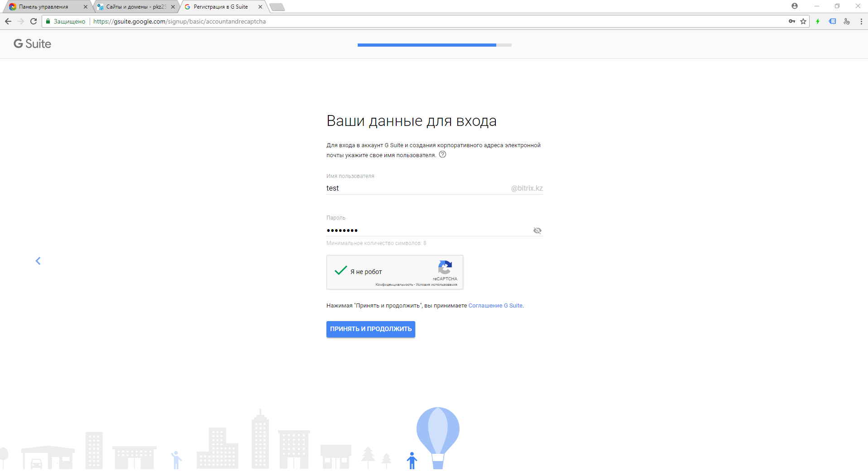The height and width of the screenshot is (471, 868).
Task: Go to previous step via left chevron
Action: pos(38,261)
